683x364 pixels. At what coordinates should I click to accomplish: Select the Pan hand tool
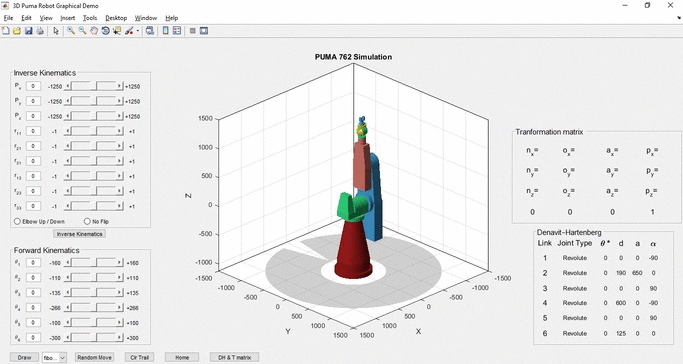click(94, 31)
